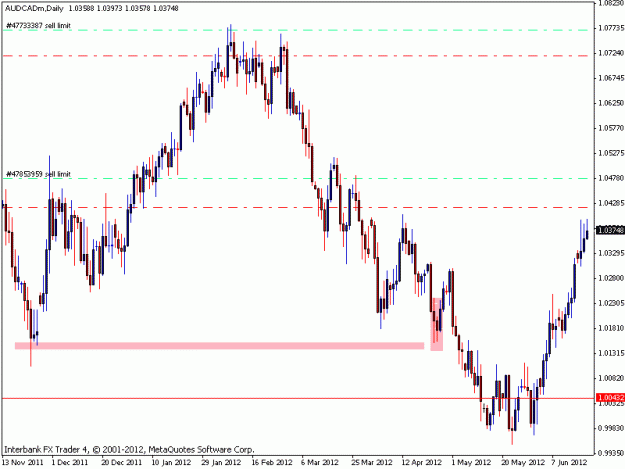Click the 1.02305 price axis value

(x=611, y=303)
